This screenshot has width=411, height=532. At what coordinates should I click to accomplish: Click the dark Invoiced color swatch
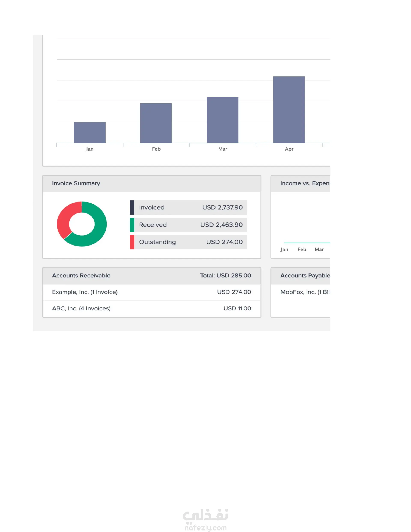click(x=132, y=207)
